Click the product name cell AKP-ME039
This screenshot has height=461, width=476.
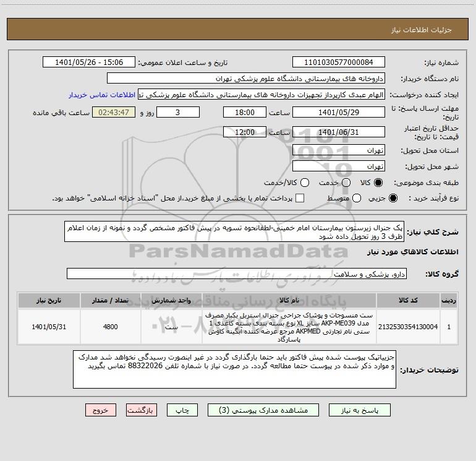click(x=289, y=327)
